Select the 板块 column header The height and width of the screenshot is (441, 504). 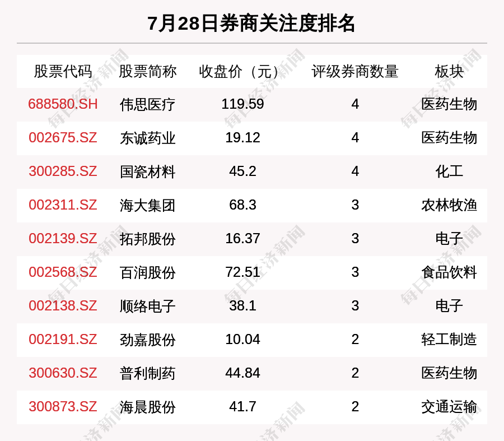pyautogui.click(x=449, y=72)
